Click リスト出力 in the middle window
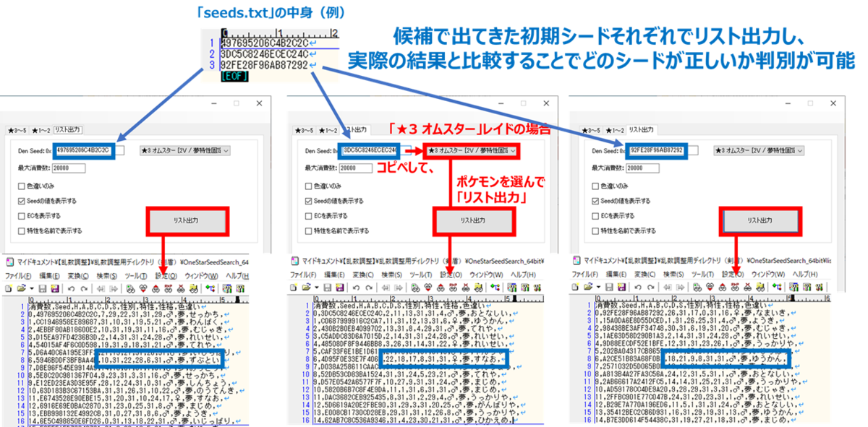 pos(475,222)
